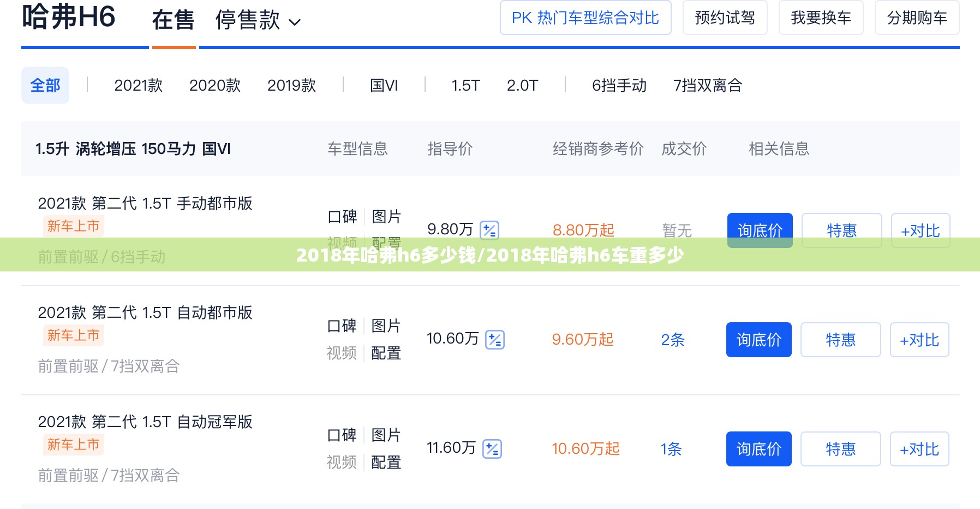Open 2021款 第二代 1.5T 手动都市版 model
This screenshot has height=509, width=980.
145,203
